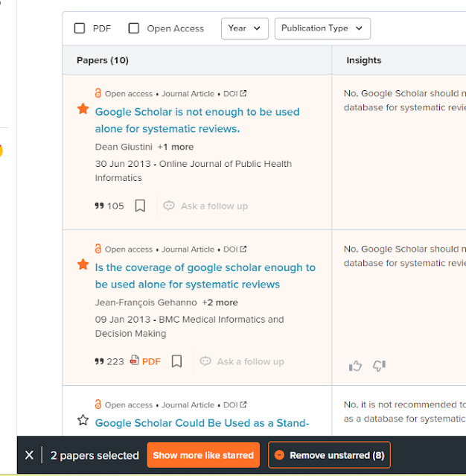Click the Papers (10) column header
The image size is (466, 476).
pos(103,60)
